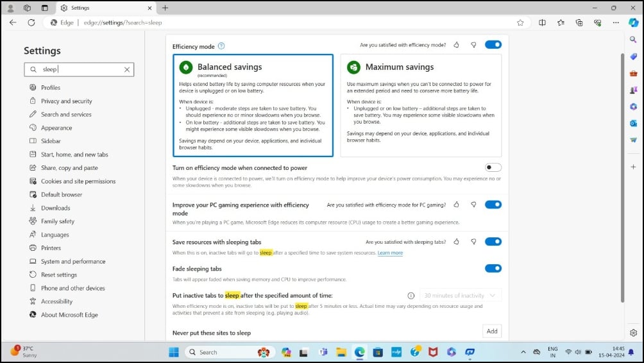Open the Favorites list icon
The height and width of the screenshot is (363, 644).
click(561, 22)
